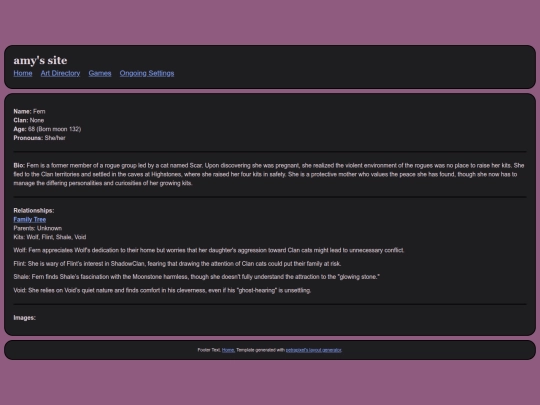Click the paragraph starting "Flint: She is wary"
540x405 pixels.
(x=177, y=263)
